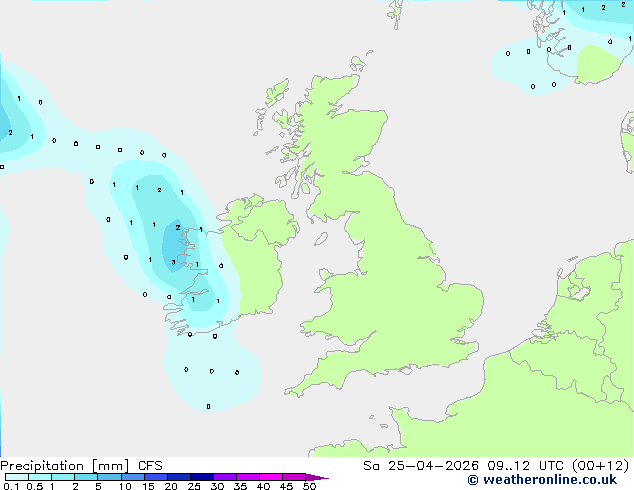Image resolution: width=634 pixels, height=490 pixels.
Task: Click the '(00+12)' forecast run text
Action: [601, 466]
